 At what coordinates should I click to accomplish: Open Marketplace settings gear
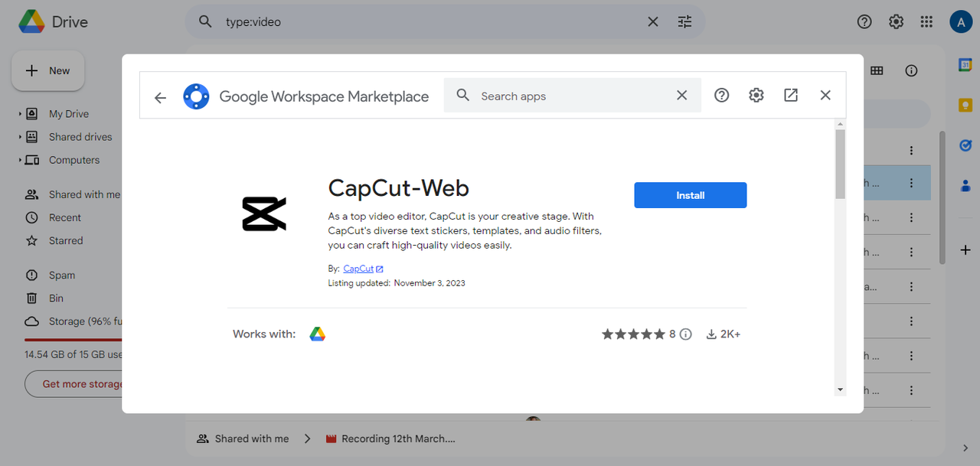click(x=756, y=95)
